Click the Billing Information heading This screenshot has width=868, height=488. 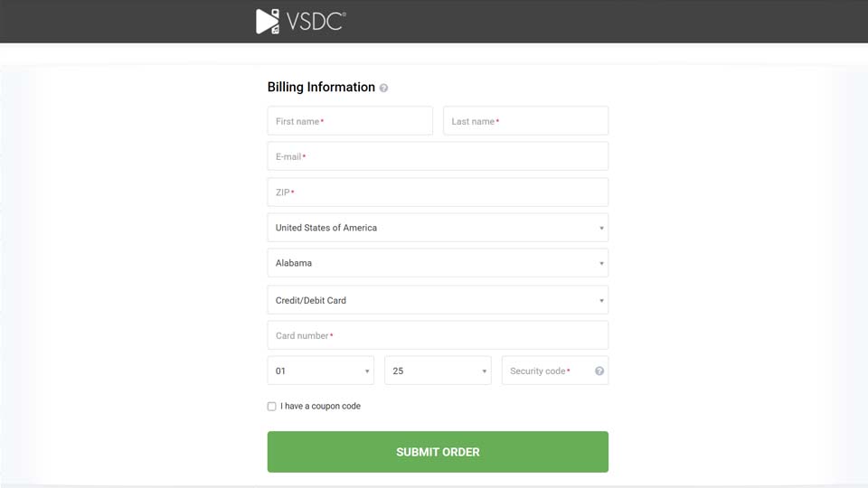tap(321, 88)
